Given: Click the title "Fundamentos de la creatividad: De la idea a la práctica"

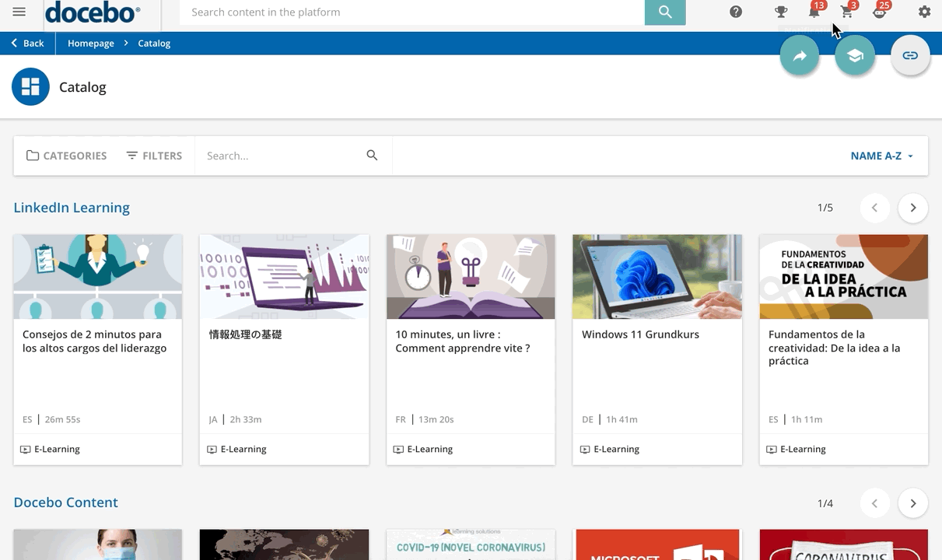Looking at the screenshot, I should [x=835, y=348].
